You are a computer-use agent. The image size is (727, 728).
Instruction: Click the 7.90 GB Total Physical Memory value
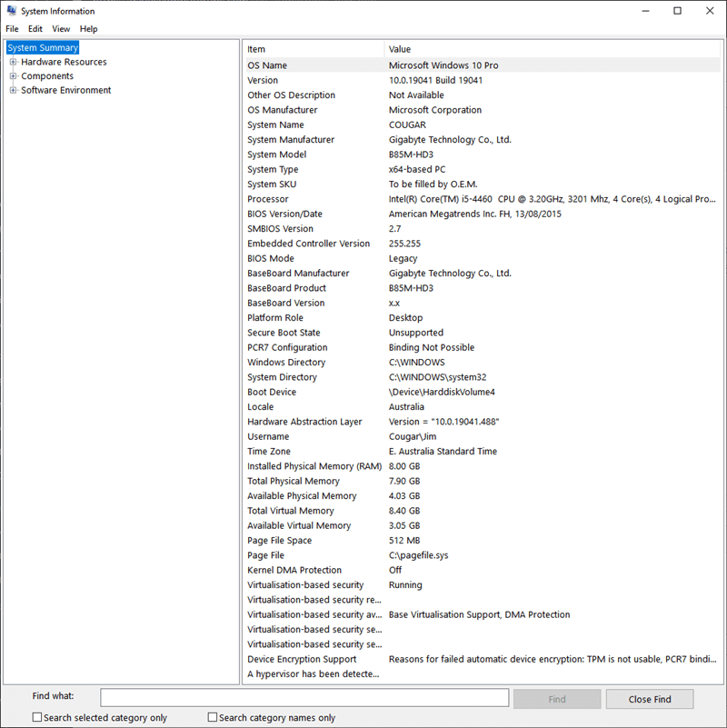(x=404, y=482)
